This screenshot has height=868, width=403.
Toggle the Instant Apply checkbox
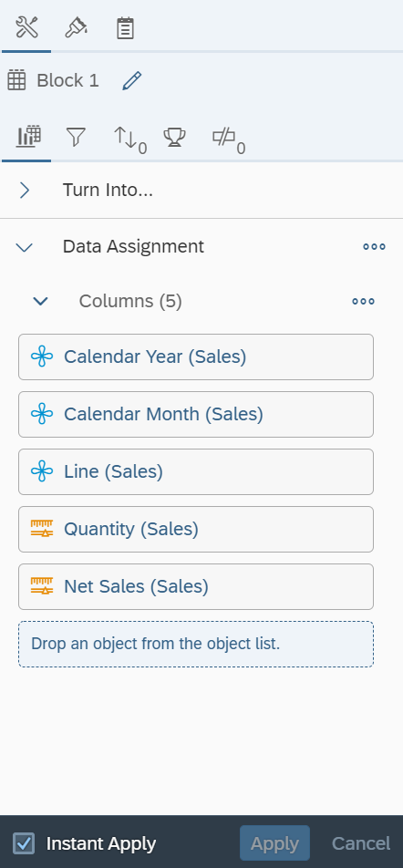point(24,843)
